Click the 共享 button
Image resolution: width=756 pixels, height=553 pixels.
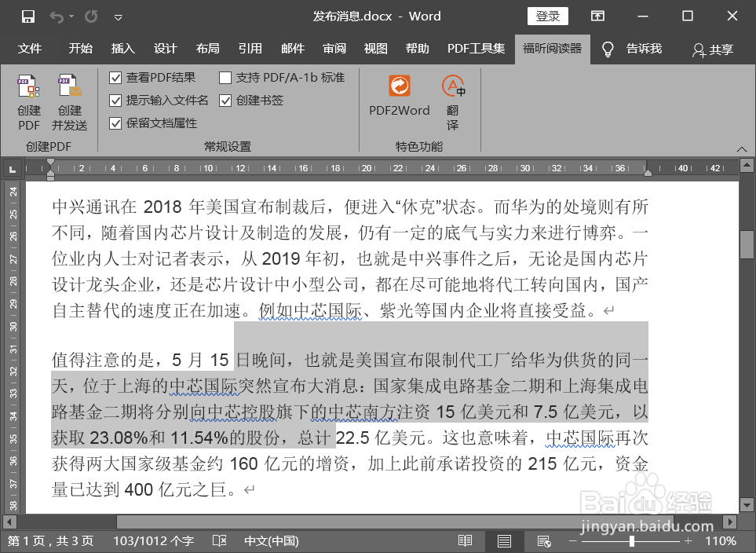pyautogui.click(x=712, y=49)
